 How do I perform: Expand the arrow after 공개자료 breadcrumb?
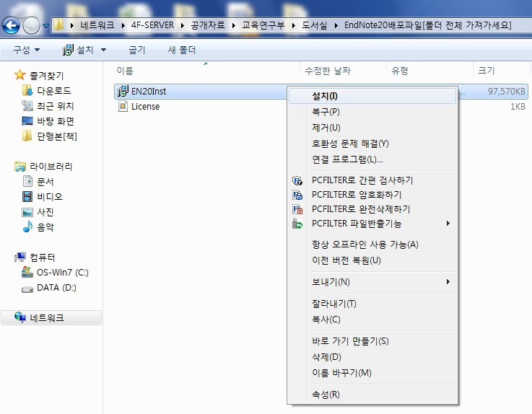233,25
